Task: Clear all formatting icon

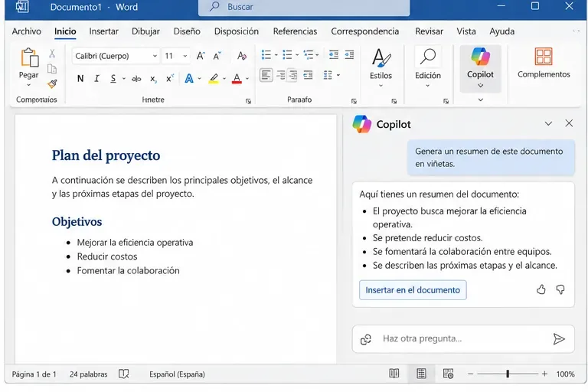Action: click(x=242, y=56)
